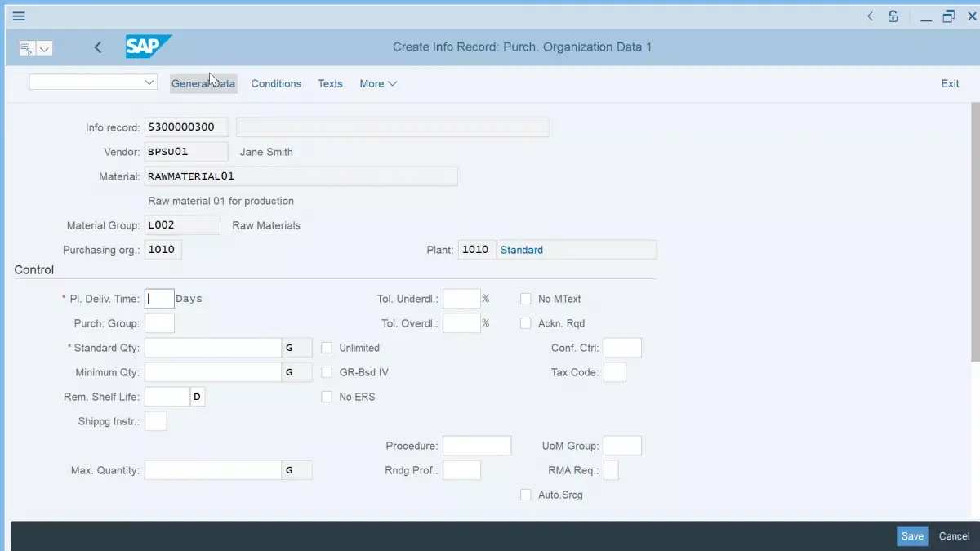Screen dimensions: 980x551
Task: Click the Max. Quantity field
Action: pos(212,470)
